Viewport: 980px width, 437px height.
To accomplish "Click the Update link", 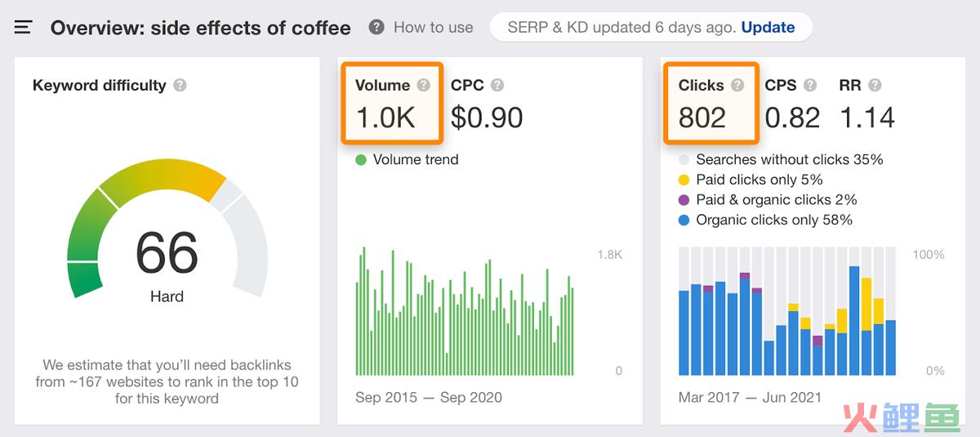I will coord(768,27).
